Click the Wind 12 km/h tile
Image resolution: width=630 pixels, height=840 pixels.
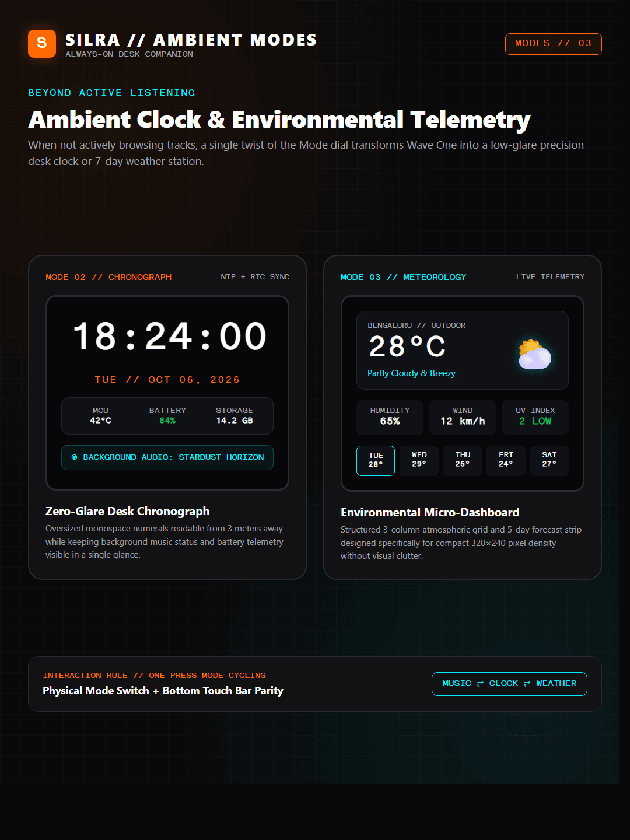(x=463, y=417)
